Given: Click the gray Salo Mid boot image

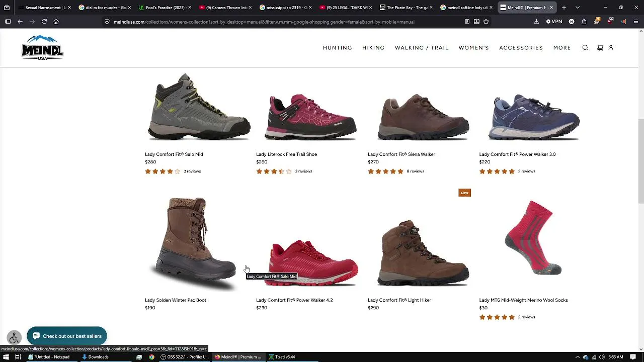Looking at the screenshot, I should click(x=199, y=107).
